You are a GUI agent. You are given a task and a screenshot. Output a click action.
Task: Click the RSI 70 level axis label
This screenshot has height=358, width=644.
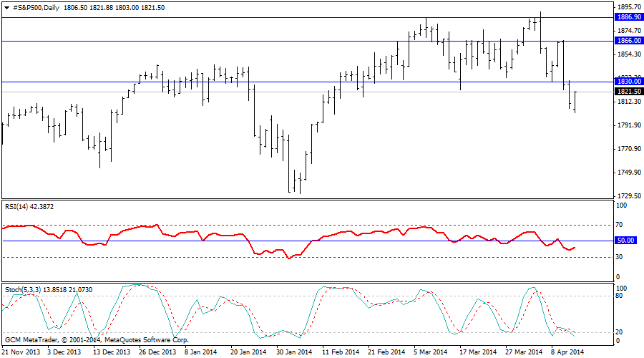[x=620, y=225]
